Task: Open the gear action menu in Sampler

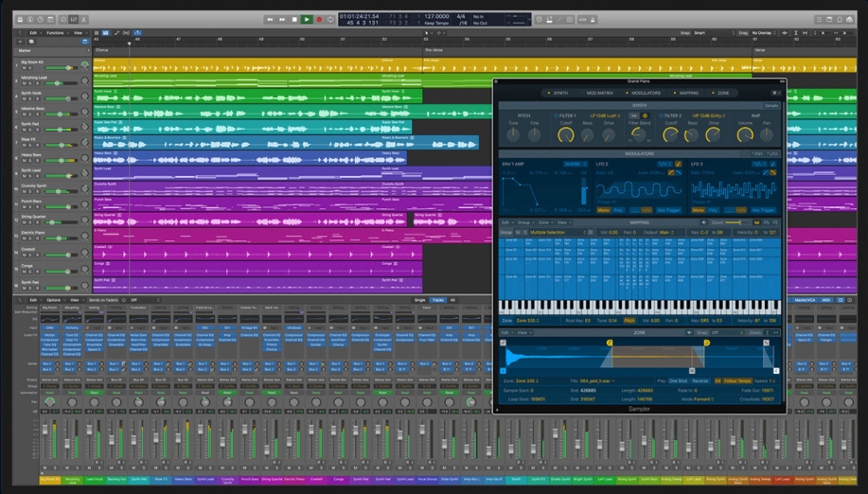Action: tap(775, 93)
